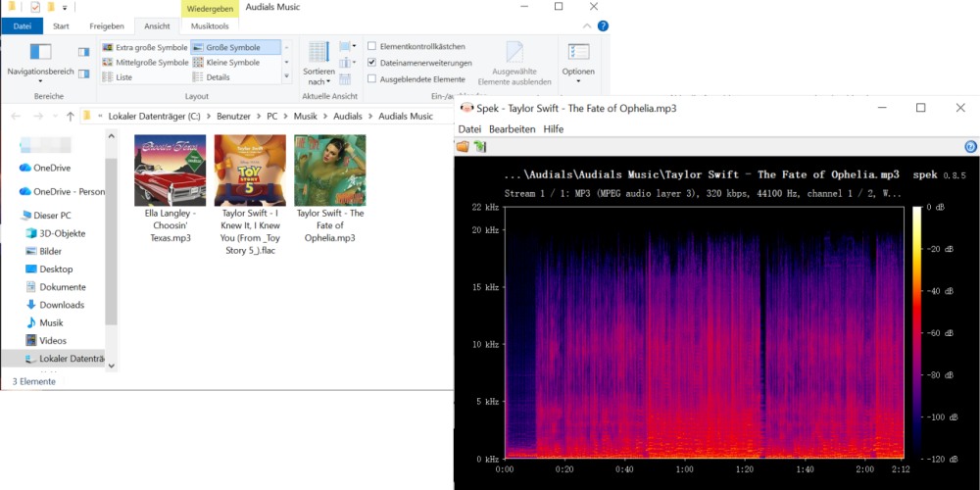Screen dimensions: 980x490
Task: Open the Gruppieren nach dropdown icon
Action: coord(348,46)
